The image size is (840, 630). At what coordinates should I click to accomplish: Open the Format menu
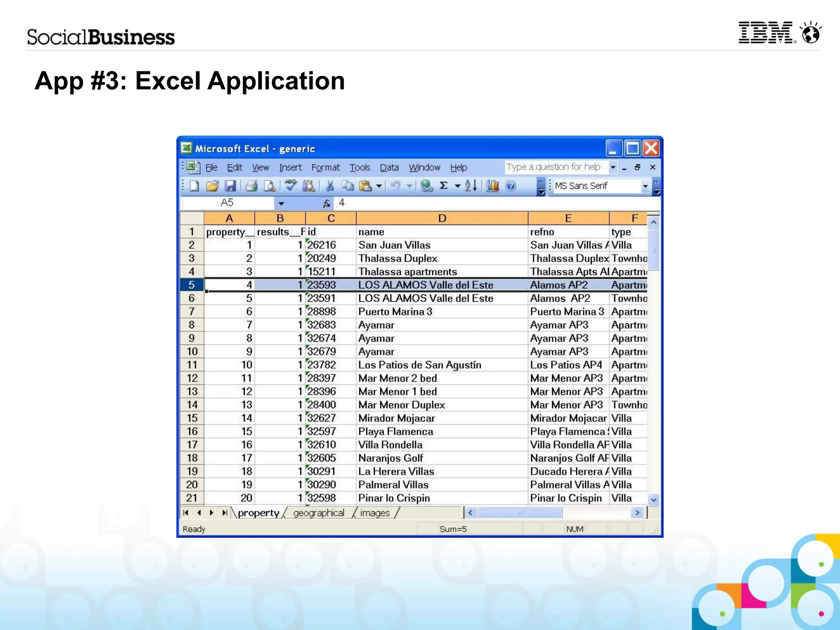tap(326, 168)
